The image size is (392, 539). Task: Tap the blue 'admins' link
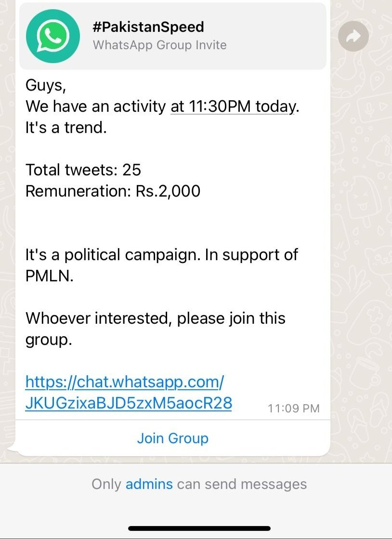[x=149, y=484]
